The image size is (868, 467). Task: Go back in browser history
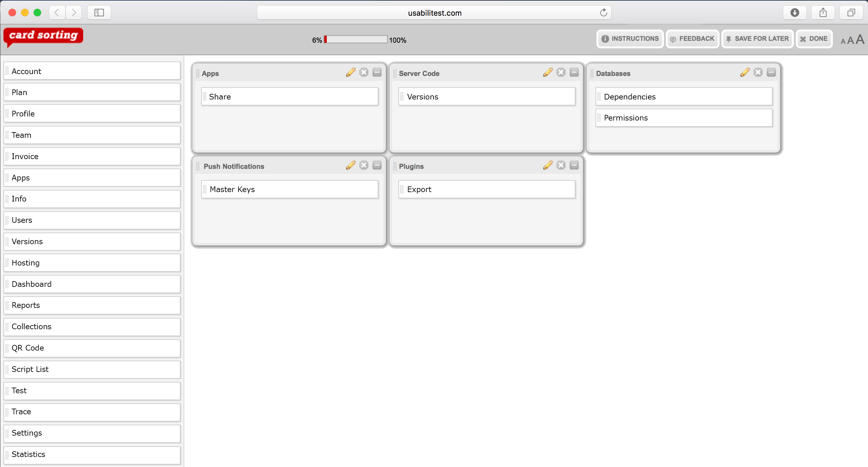57,13
